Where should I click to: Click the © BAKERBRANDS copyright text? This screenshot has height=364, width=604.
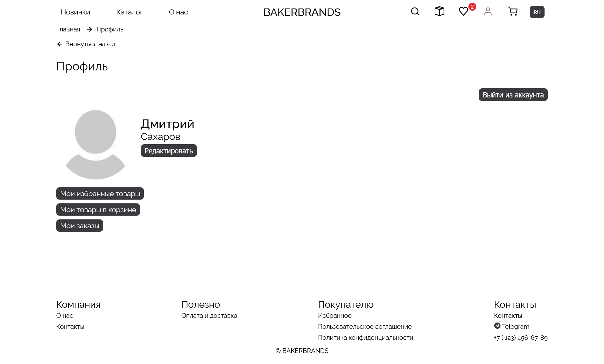[x=302, y=351]
